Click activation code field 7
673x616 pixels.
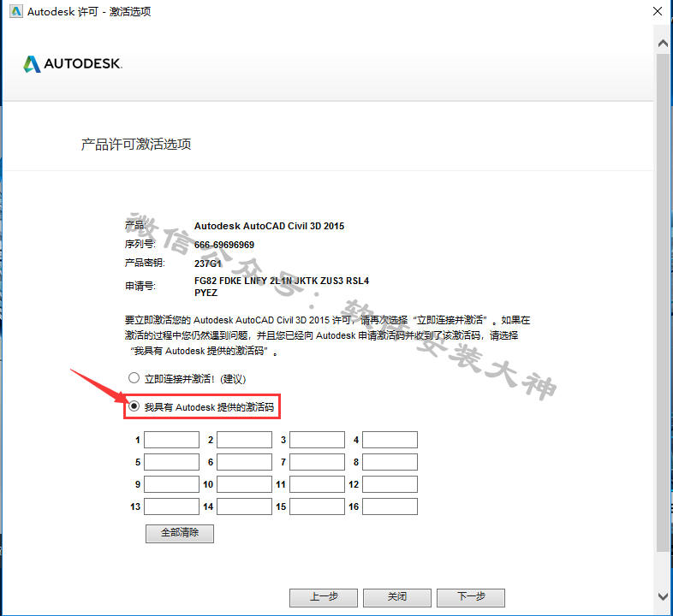point(317,462)
